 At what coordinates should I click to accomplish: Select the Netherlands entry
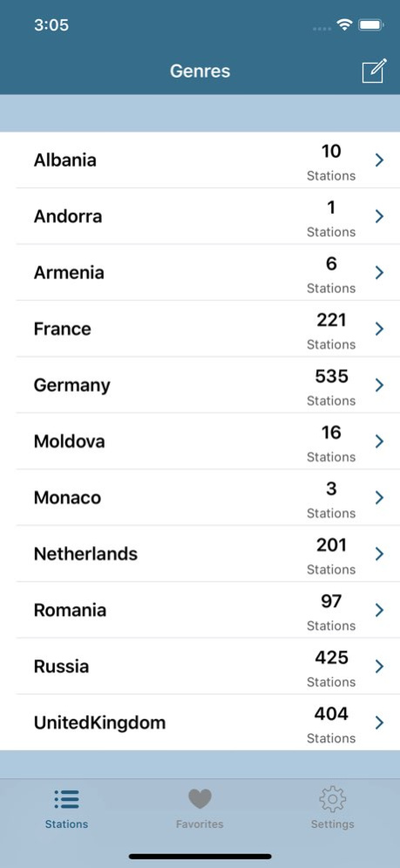[x=200, y=554]
